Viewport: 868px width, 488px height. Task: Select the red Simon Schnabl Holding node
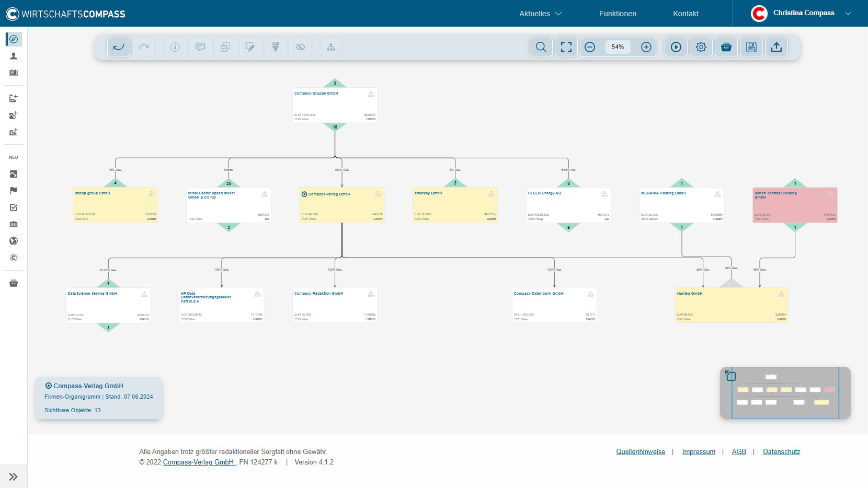pyautogui.click(x=795, y=205)
